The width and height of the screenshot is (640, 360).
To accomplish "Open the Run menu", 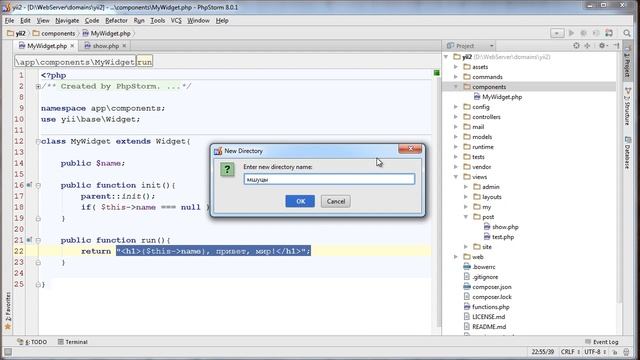I will [x=139, y=20].
